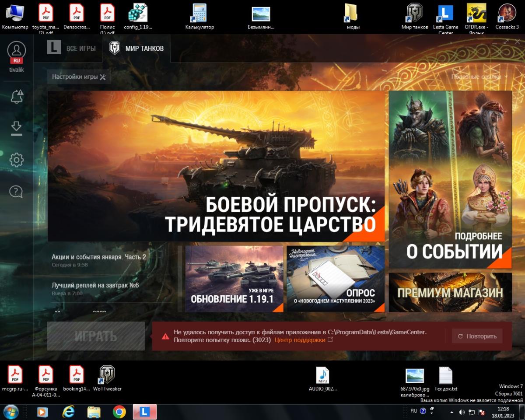Screen dimensions: 525x420
Task: Click the ИГРАТЬ play button
Action: 96,336
